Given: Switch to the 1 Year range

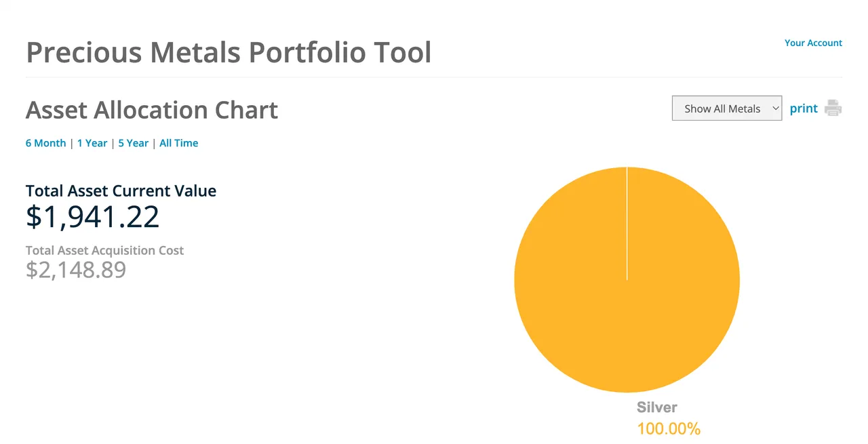Looking at the screenshot, I should point(92,143).
